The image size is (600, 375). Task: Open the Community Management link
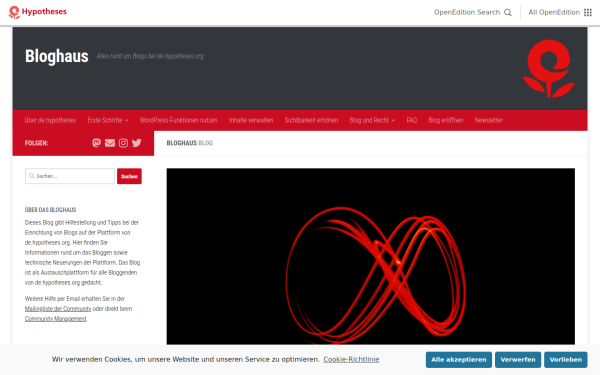tap(55, 319)
